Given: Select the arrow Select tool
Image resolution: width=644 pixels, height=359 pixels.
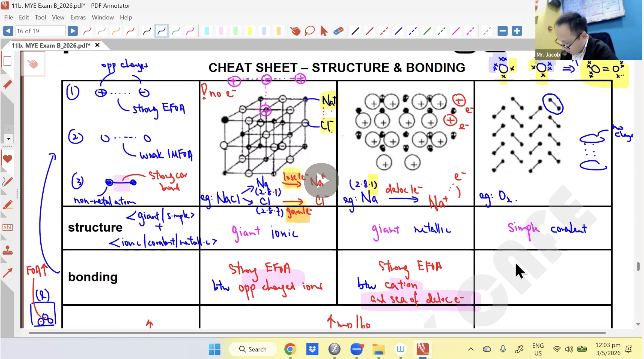Looking at the screenshot, I should point(324,31).
